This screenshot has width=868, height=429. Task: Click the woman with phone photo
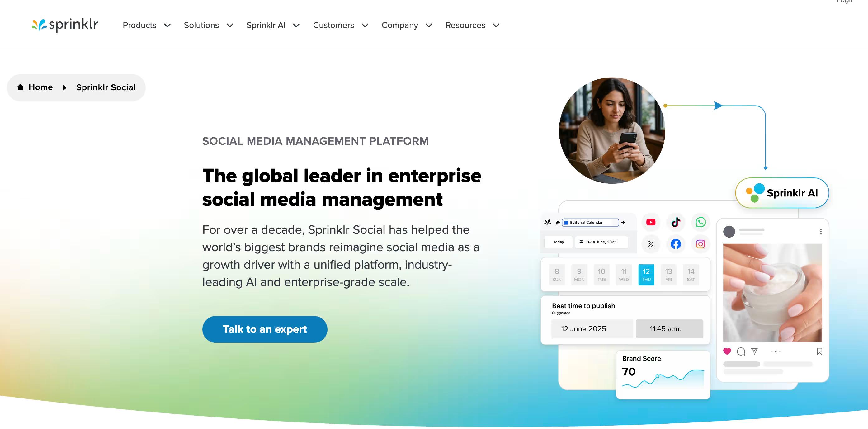click(x=612, y=130)
